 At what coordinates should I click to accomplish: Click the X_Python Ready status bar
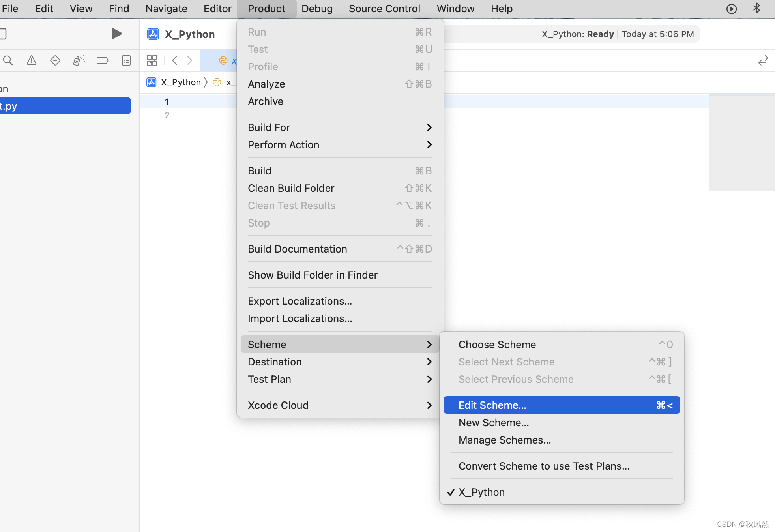click(571, 34)
